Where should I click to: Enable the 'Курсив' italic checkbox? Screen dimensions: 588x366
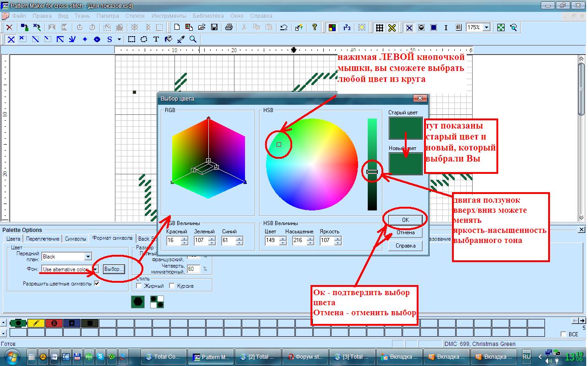[172, 286]
